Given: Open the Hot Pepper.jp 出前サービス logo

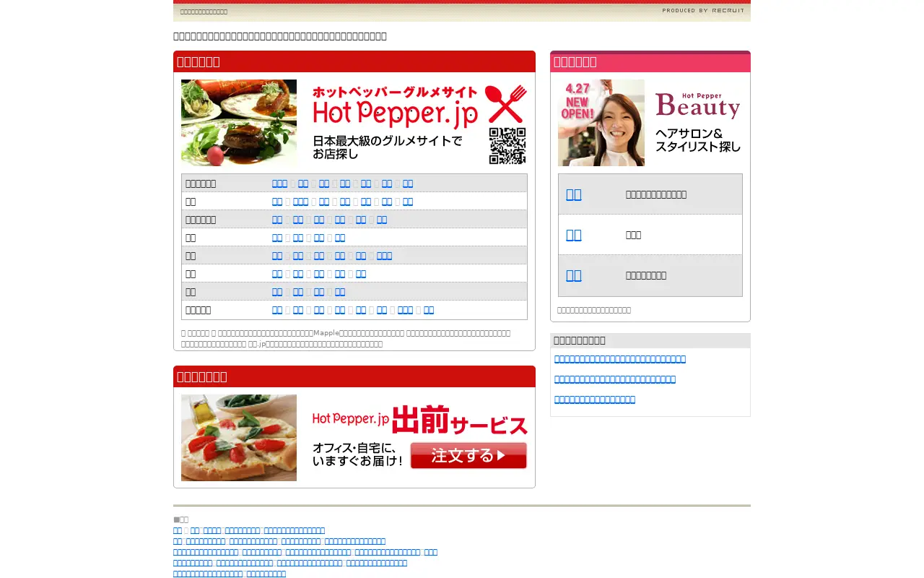Looking at the screenshot, I should (x=419, y=420).
